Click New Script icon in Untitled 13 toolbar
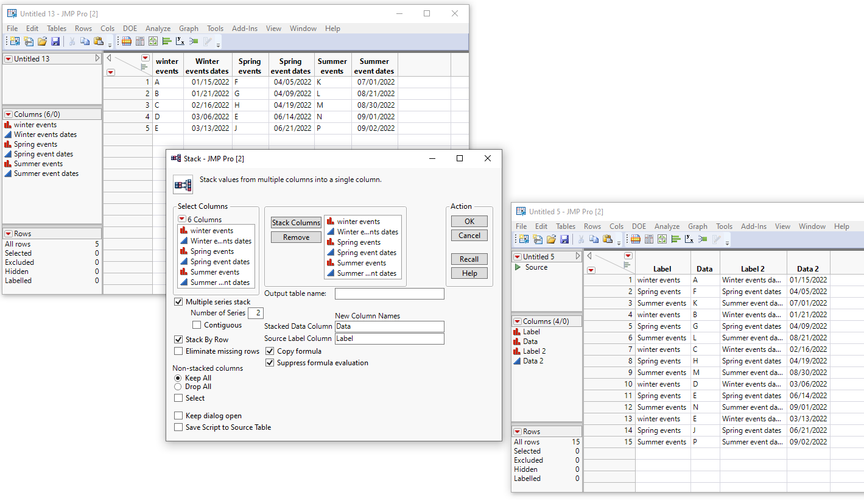This screenshot has width=864, height=501. [x=29, y=41]
